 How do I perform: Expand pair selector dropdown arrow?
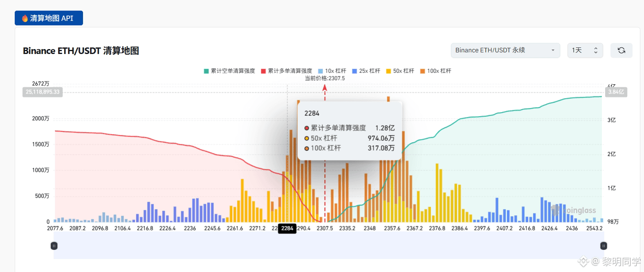point(553,50)
